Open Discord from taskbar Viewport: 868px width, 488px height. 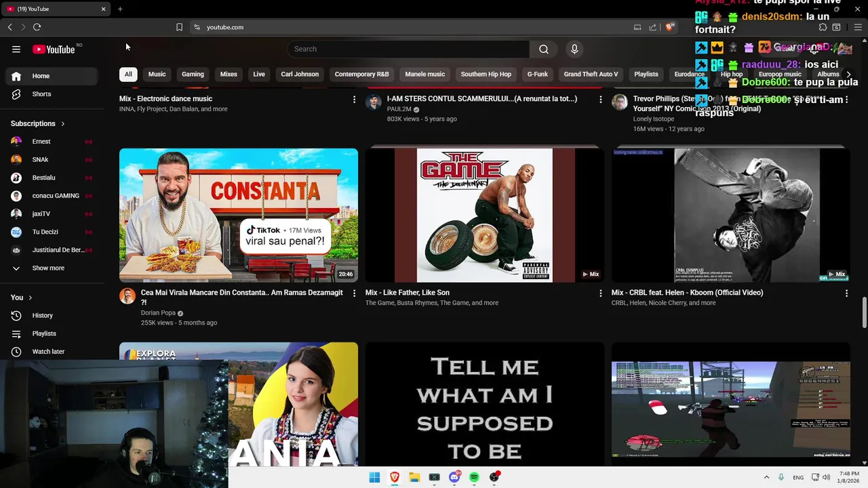point(454,477)
